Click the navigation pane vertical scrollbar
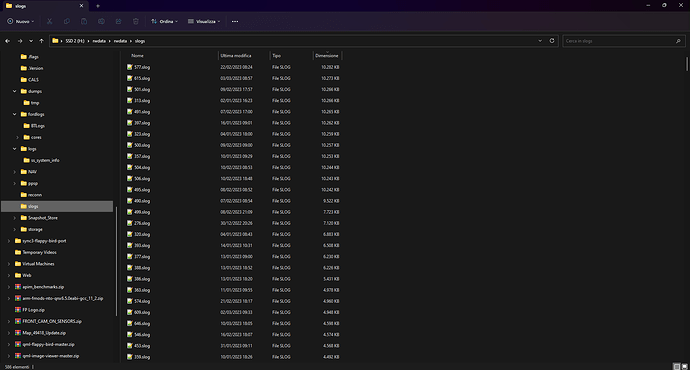The width and height of the screenshot is (690, 370). (x=116, y=261)
